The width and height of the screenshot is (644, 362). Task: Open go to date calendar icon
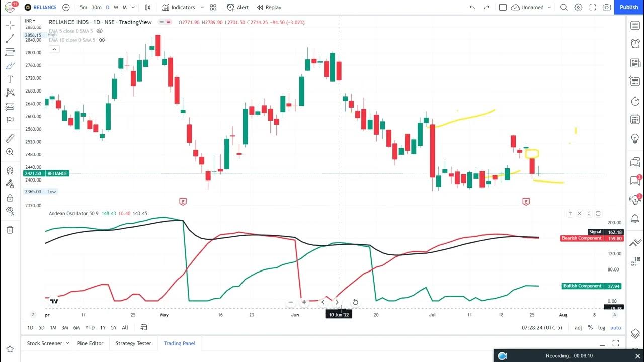[144, 328]
